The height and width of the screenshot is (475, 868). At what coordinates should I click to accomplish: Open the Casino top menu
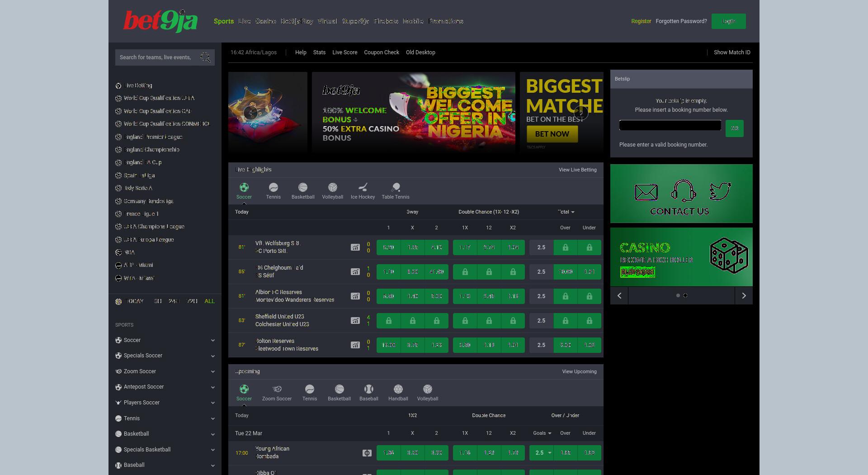click(x=266, y=21)
